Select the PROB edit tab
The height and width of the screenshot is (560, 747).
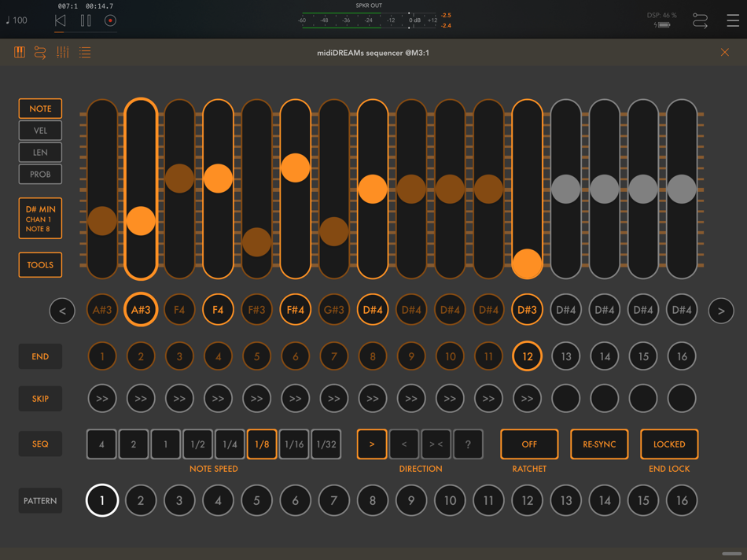tap(40, 175)
